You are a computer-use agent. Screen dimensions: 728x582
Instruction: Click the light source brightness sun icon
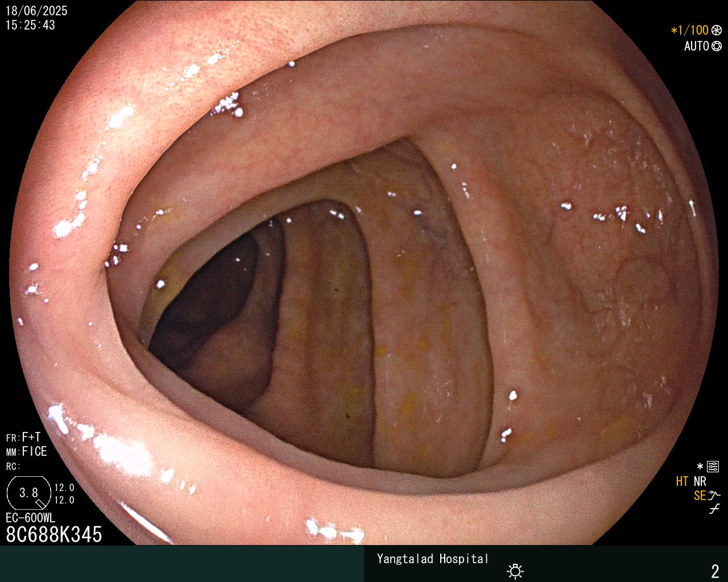[515, 571]
